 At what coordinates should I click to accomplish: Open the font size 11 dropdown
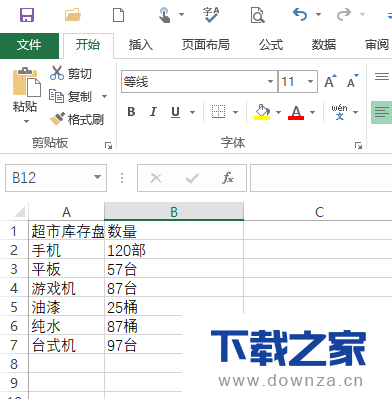pos(310,81)
